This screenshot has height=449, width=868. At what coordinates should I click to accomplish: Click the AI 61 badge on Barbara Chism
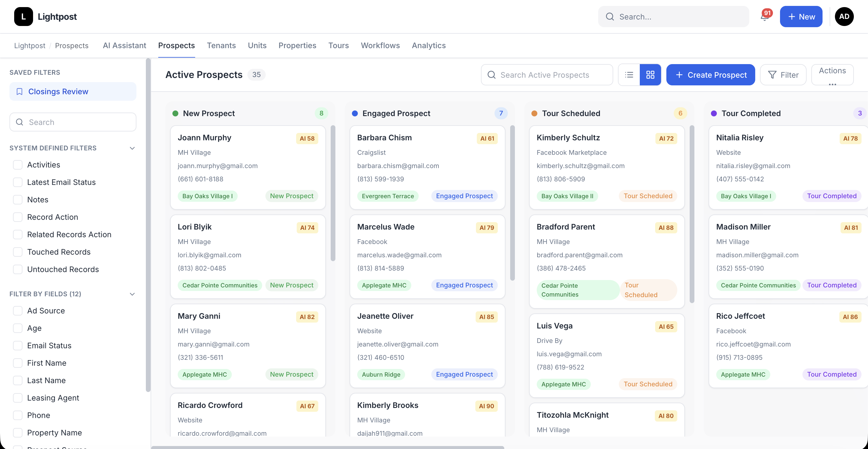click(x=487, y=139)
